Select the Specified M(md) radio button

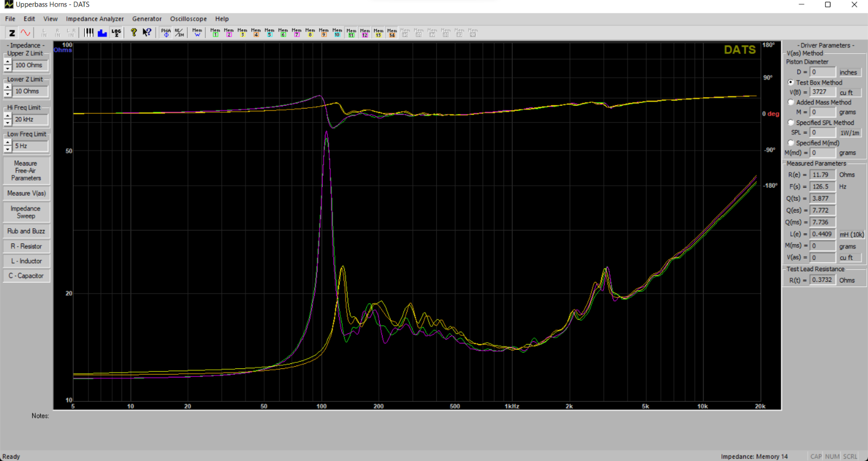point(791,143)
